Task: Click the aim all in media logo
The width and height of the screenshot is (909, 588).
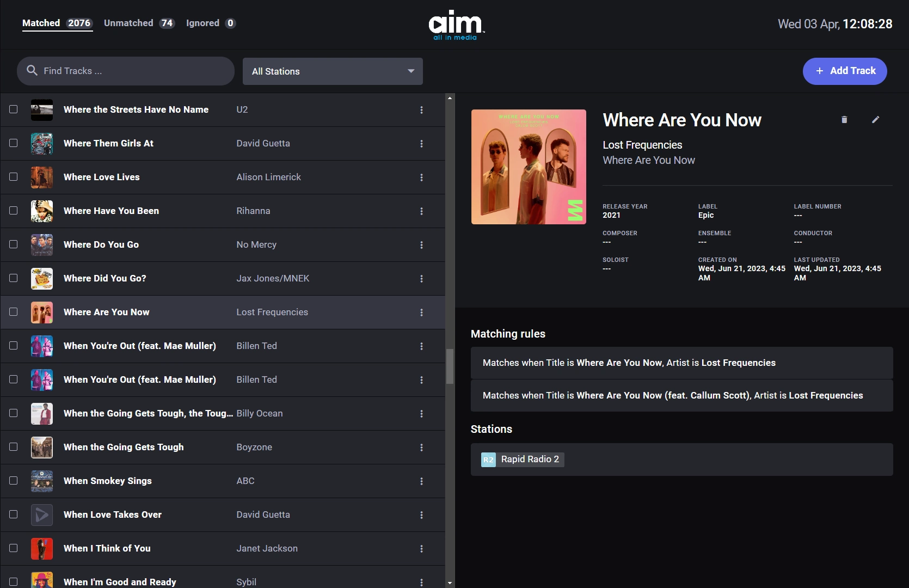Action: point(456,25)
